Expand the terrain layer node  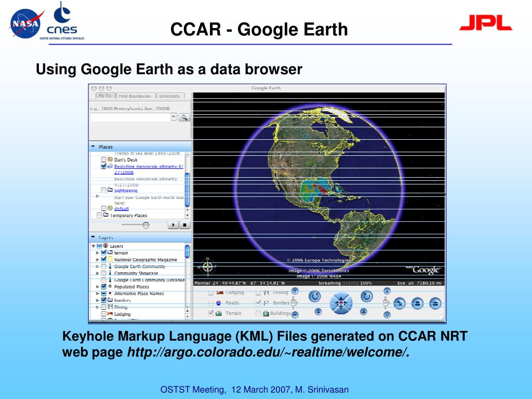click(x=98, y=253)
